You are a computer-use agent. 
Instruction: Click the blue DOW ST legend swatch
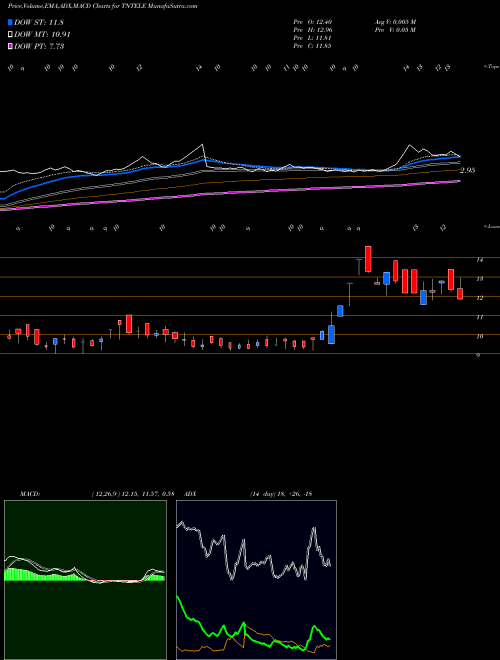click(10, 22)
